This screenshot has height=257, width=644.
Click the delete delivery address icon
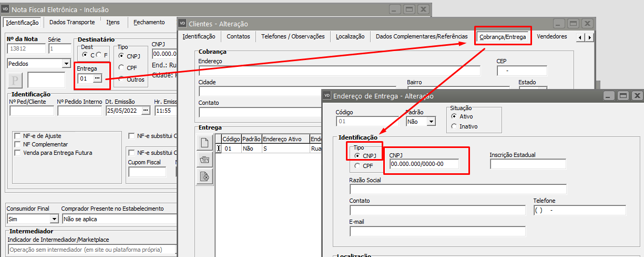[x=205, y=177]
